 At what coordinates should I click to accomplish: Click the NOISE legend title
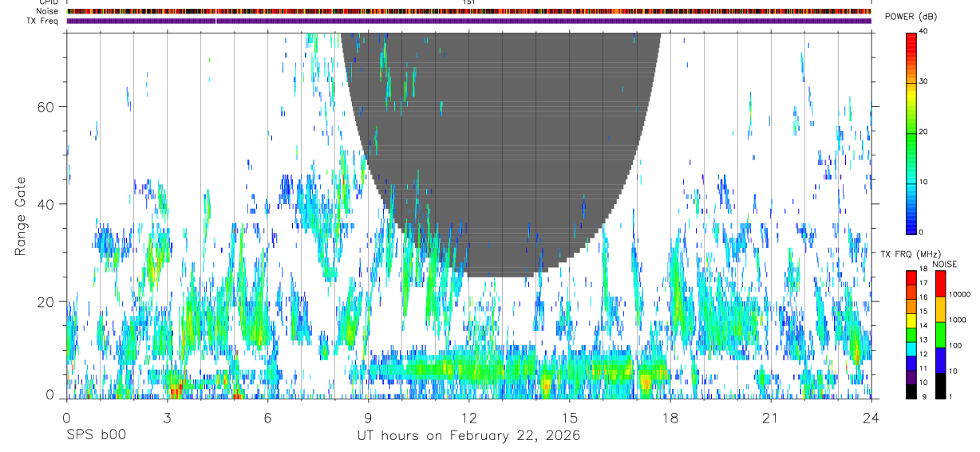[945, 264]
